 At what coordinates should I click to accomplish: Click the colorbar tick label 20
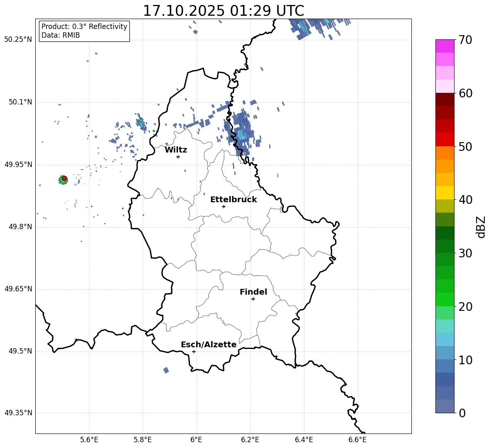click(x=465, y=307)
